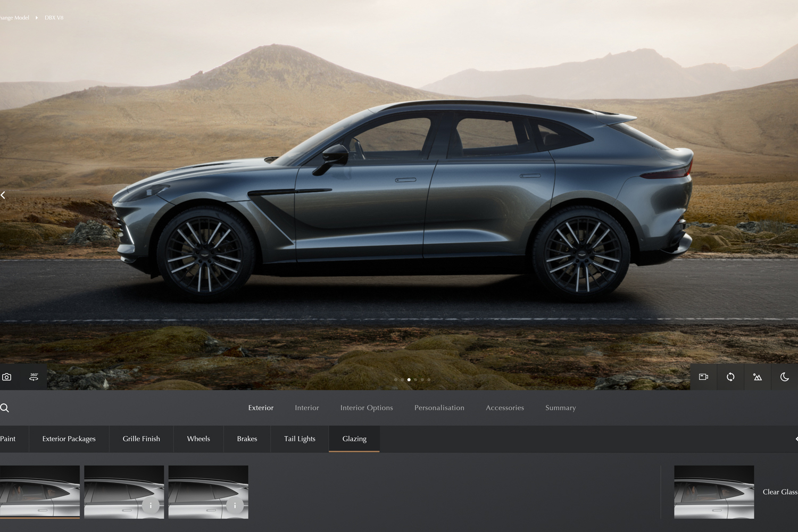Click the DBX V8 breadcrumb
This screenshot has height=532, width=798.
point(54,18)
